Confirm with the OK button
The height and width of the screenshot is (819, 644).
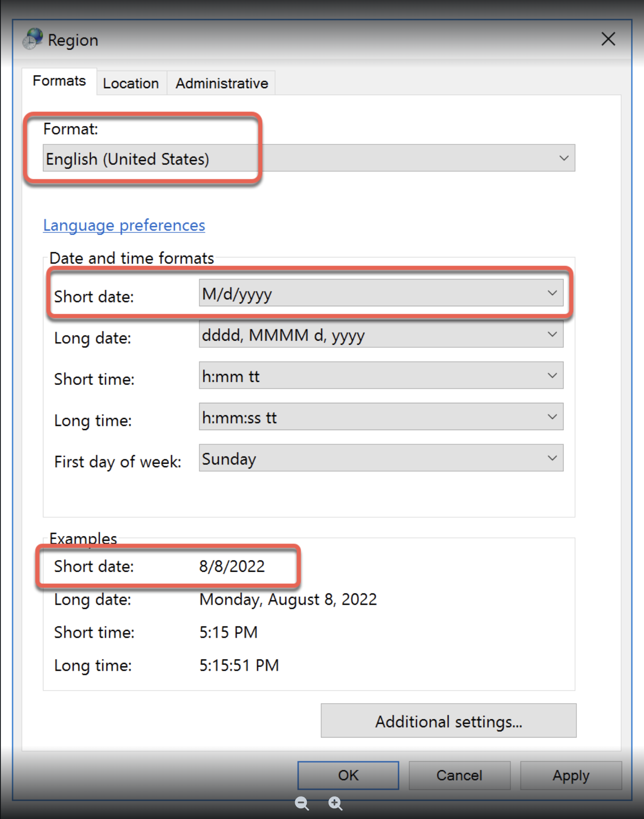point(348,775)
